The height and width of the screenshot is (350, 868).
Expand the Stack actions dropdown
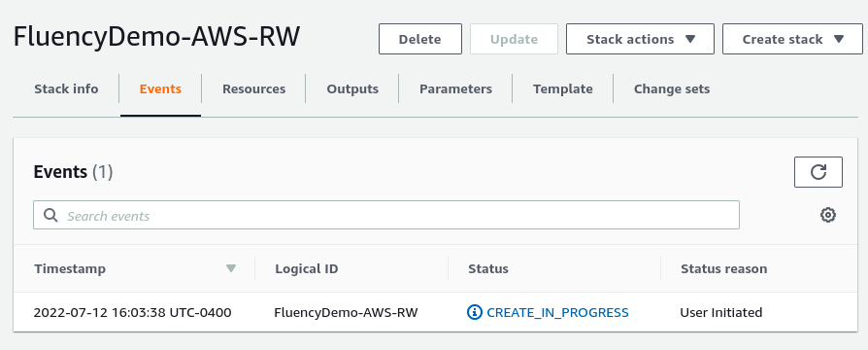640,39
